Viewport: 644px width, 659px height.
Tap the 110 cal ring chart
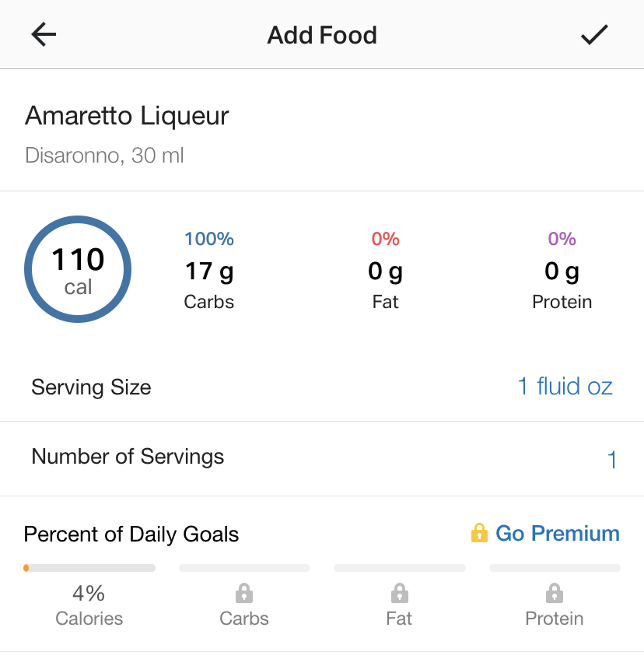[x=78, y=270]
